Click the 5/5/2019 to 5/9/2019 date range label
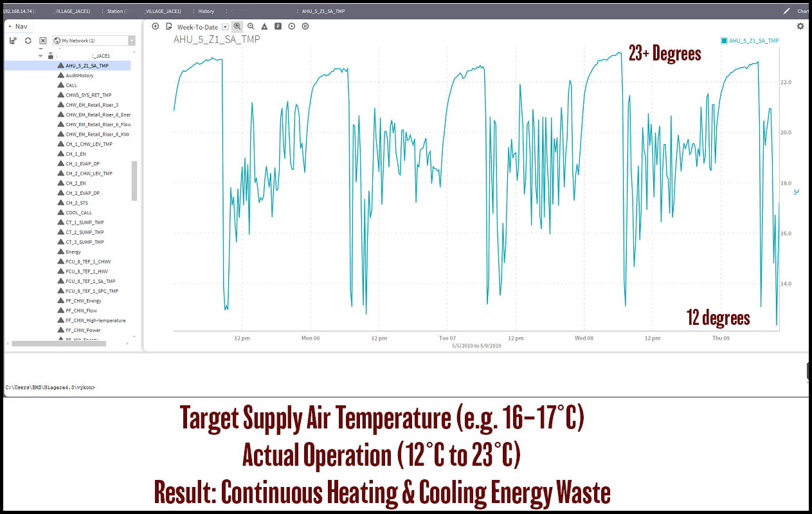Viewport: 812px width, 514px height. point(476,345)
